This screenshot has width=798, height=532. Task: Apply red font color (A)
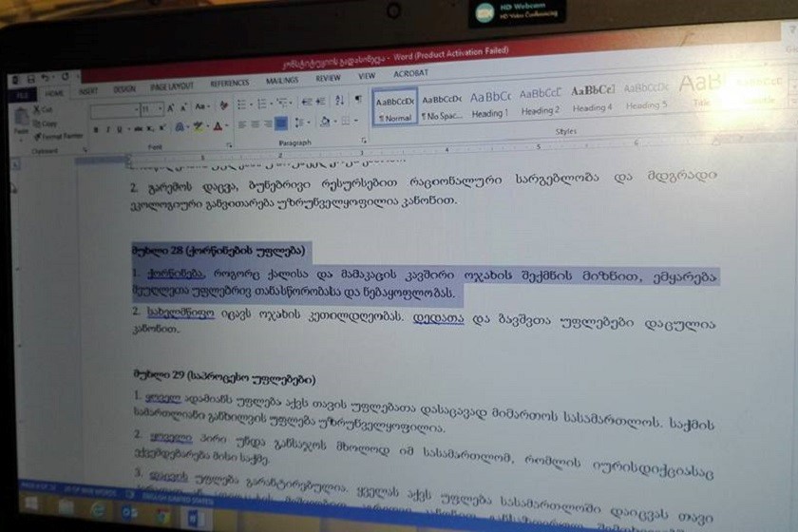218,126
